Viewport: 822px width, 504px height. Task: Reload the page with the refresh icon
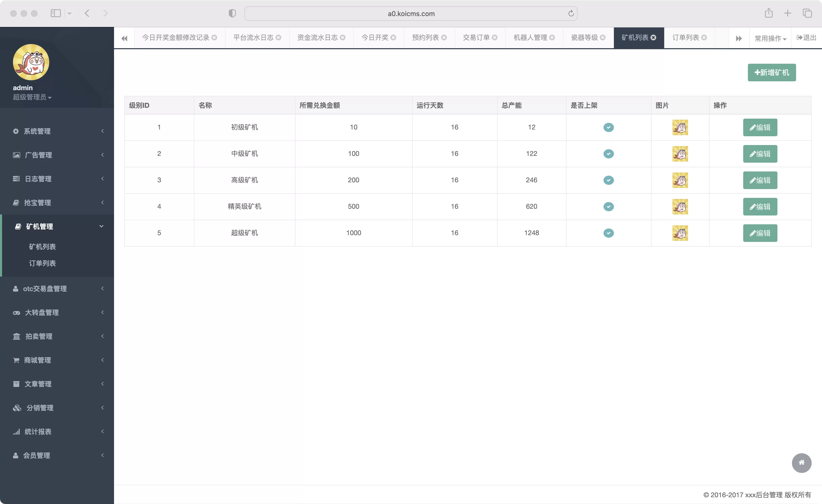pos(571,13)
